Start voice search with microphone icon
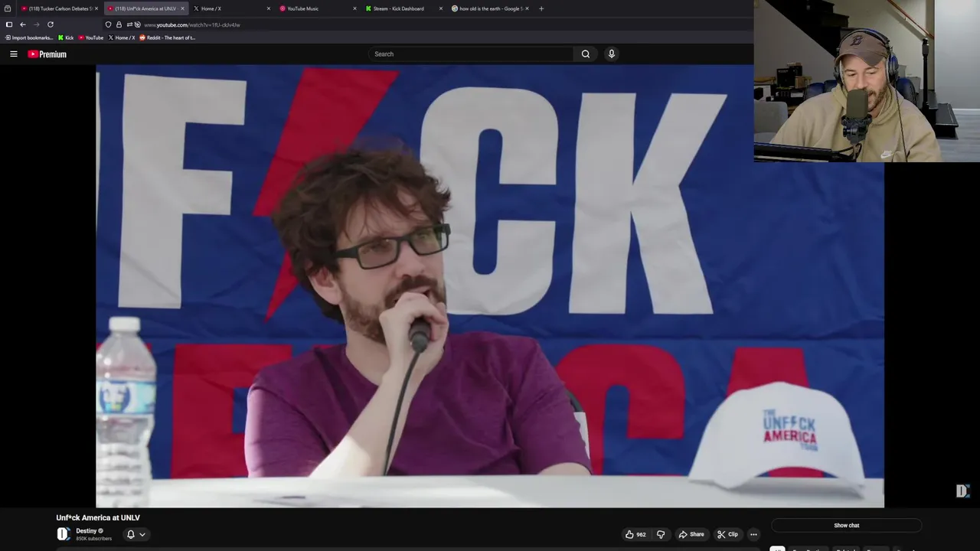Viewport: 980px width, 551px height. pyautogui.click(x=611, y=54)
